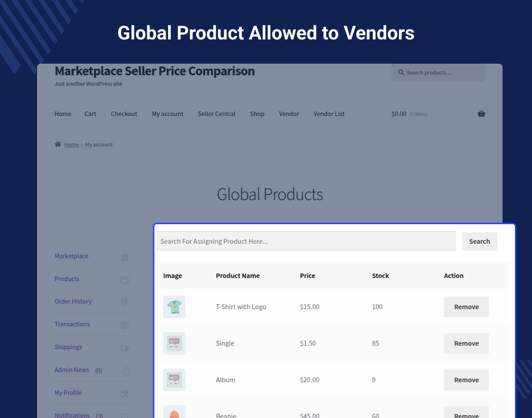Remove the Album product
Viewport: 532px width, 418px height.
coord(466,380)
